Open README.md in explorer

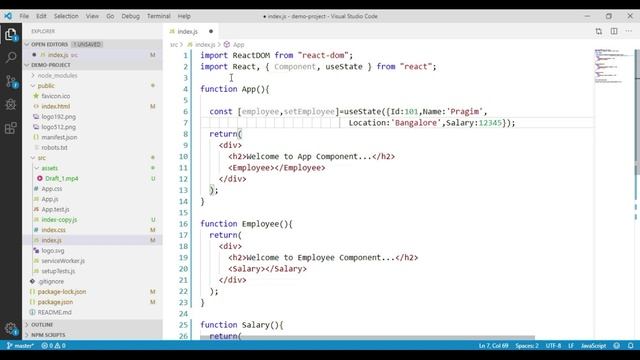54,312
